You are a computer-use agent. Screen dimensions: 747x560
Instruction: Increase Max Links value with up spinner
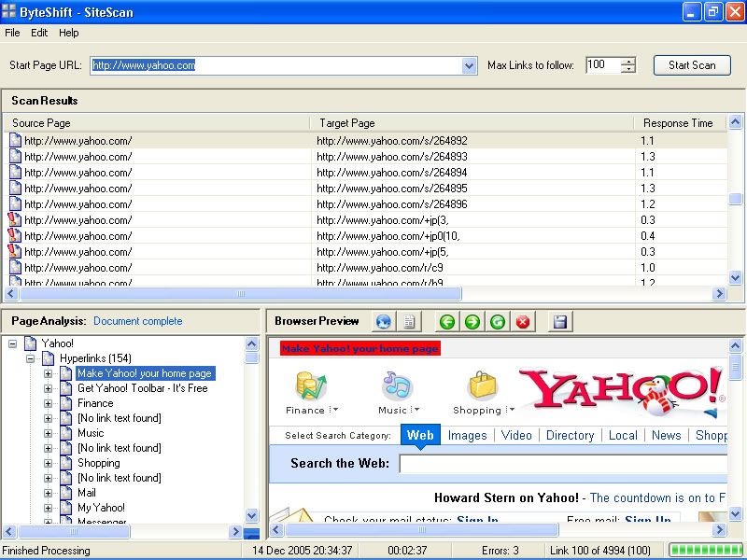tap(628, 62)
